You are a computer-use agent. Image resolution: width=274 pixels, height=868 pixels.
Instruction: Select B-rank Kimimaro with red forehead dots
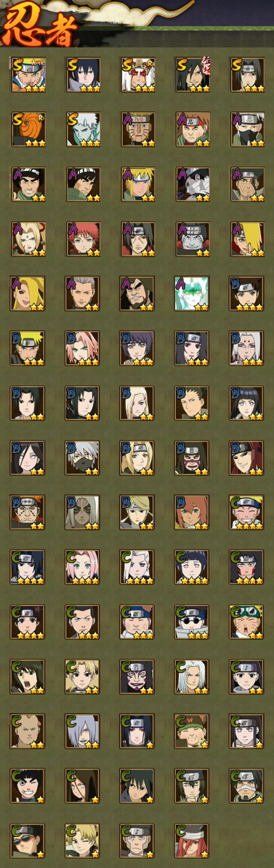point(246,348)
